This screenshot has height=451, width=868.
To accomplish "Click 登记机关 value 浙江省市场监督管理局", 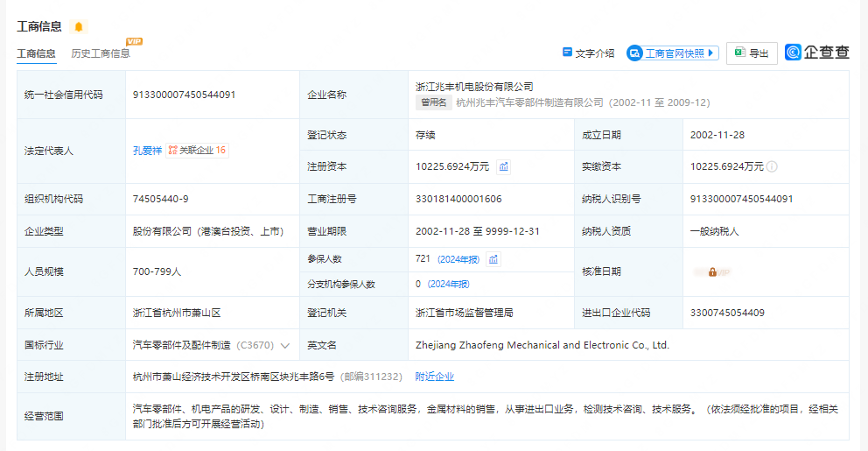I will coord(465,313).
